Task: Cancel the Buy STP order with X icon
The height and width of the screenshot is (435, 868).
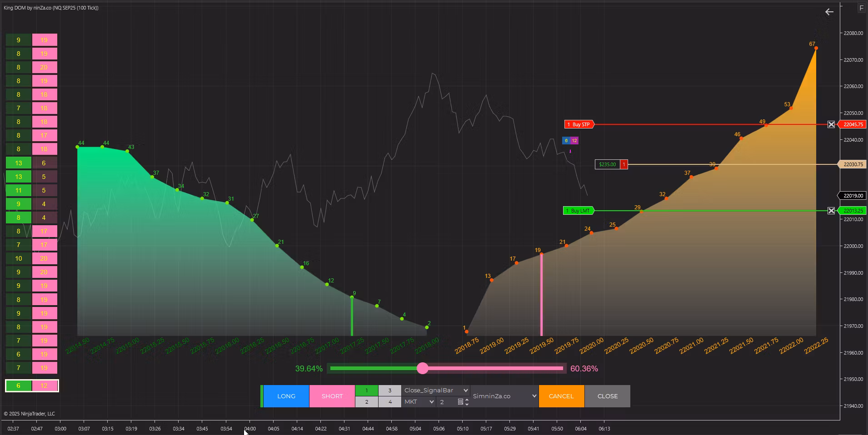Action: tap(831, 124)
